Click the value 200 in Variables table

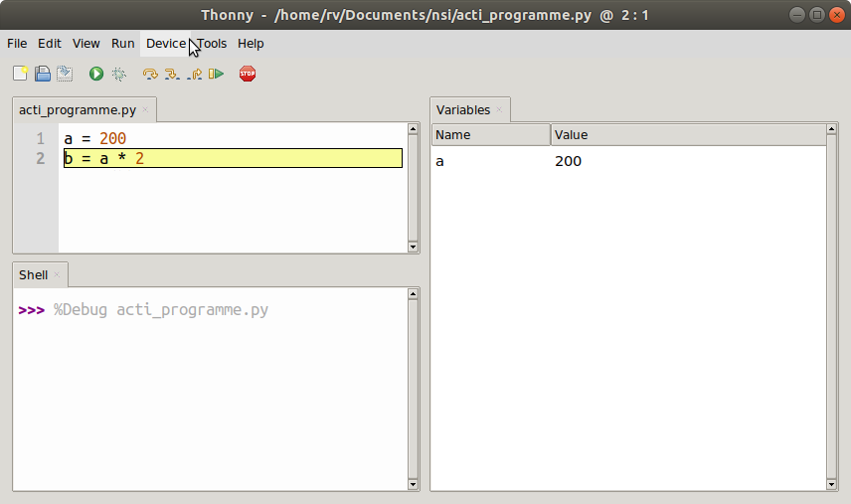(x=568, y=161)
